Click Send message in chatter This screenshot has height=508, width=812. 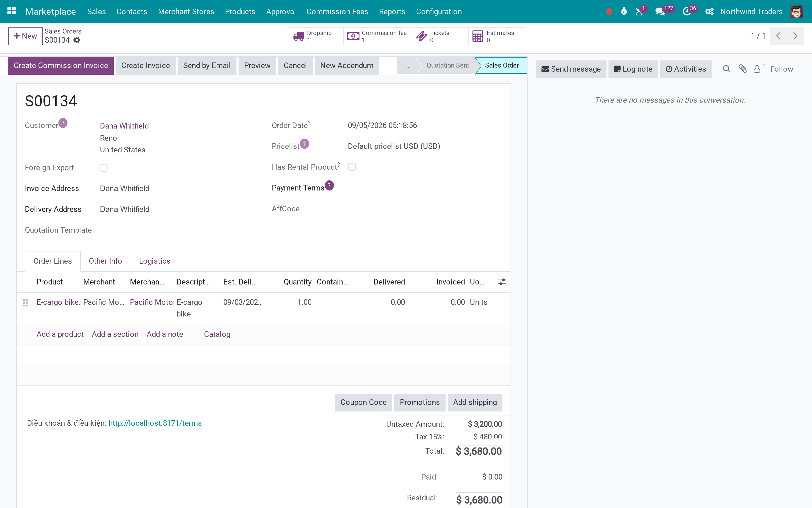pos(571,69)
